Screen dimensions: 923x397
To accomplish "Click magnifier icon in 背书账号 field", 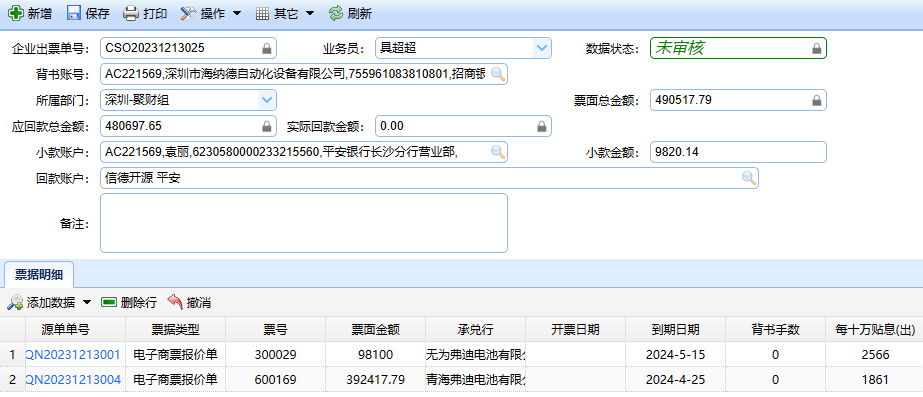I will [497, 74].
